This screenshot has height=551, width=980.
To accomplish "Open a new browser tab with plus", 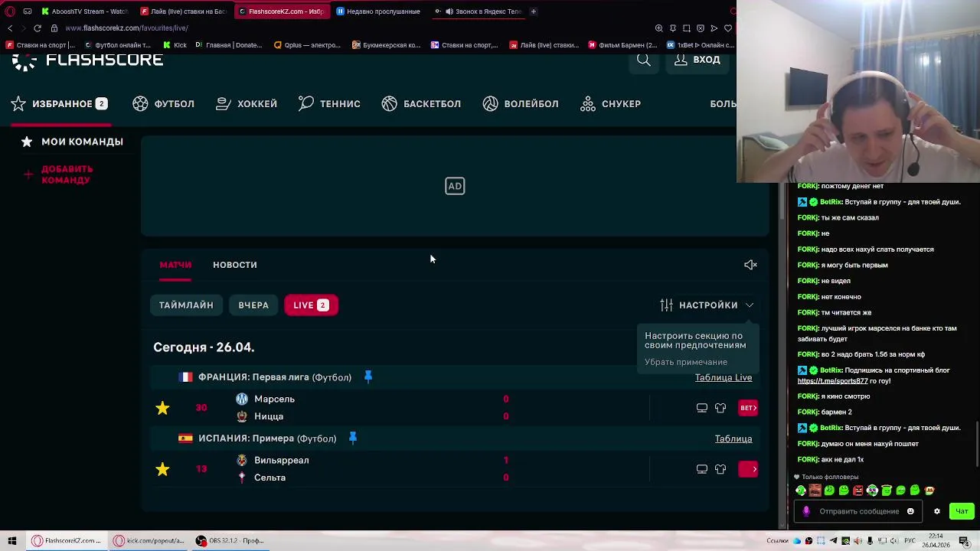I will pos(534,11).
